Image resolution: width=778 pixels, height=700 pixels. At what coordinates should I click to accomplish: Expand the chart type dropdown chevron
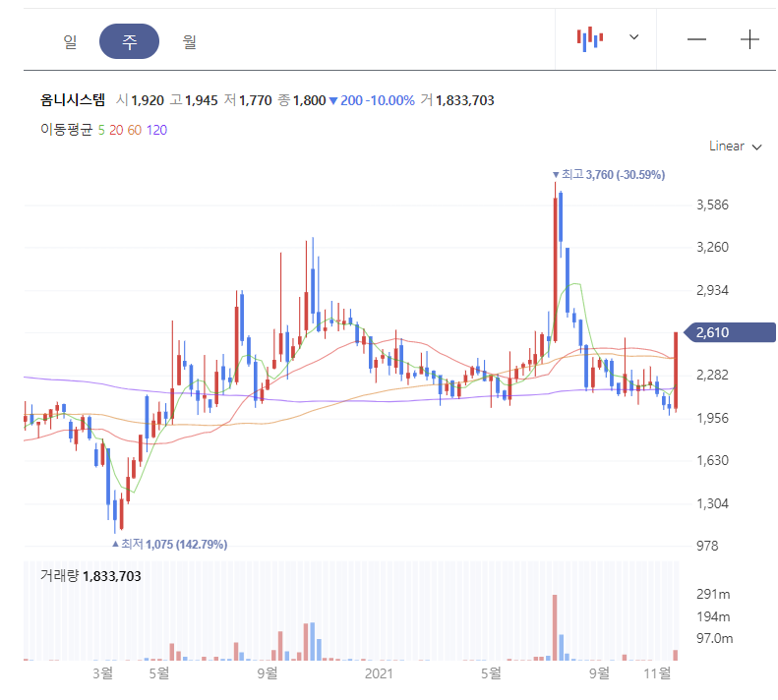coord(633,37)
